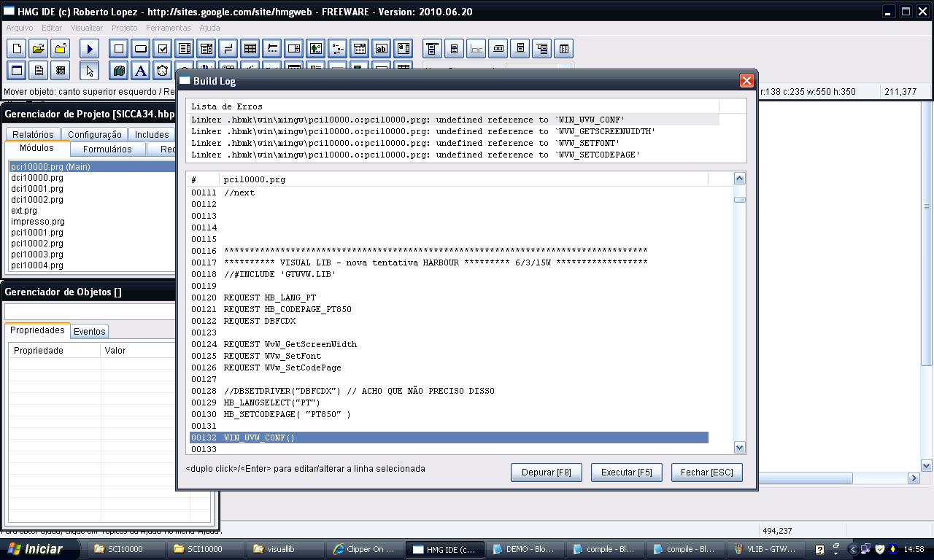This screenshot has height=560, width=934.
Task: Click the Open project folder icon
Action: point(39,49)
